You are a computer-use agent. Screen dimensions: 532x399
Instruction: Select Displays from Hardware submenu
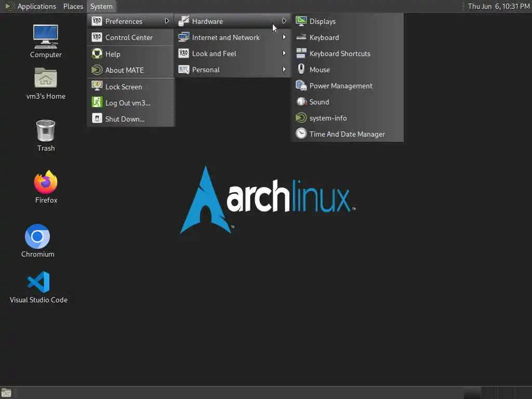[348, 21]
